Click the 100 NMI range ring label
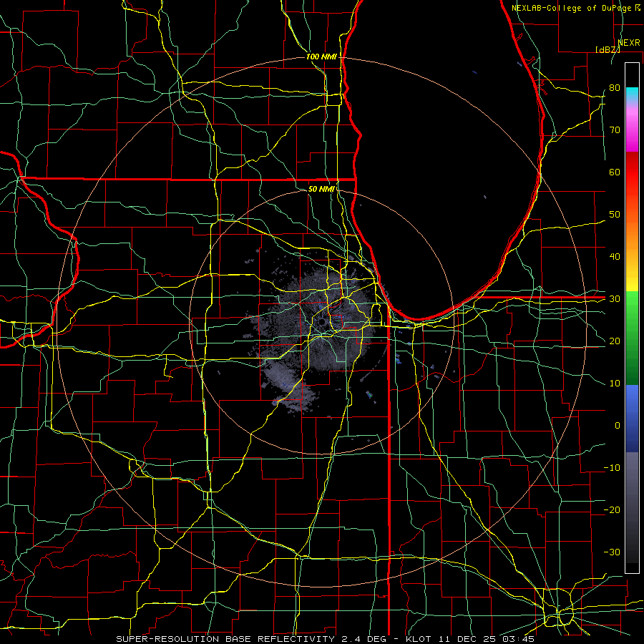644x644 pixels. point(321,57)
